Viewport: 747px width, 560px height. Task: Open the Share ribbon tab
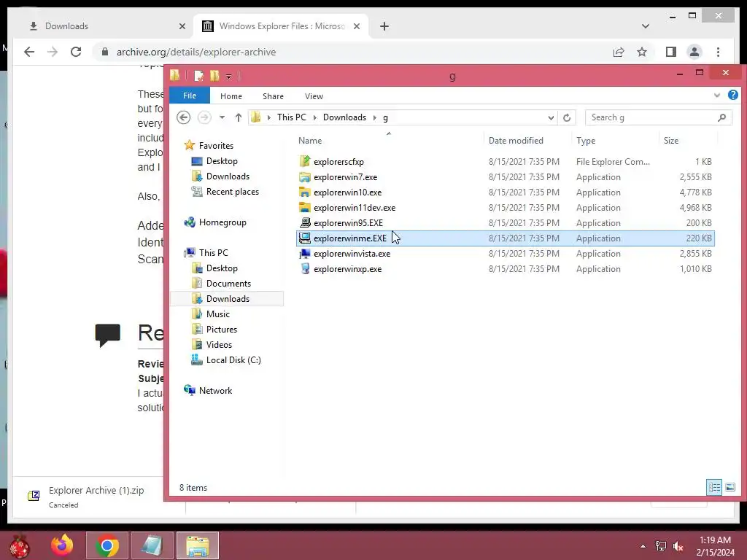click(x=273, y=96)
